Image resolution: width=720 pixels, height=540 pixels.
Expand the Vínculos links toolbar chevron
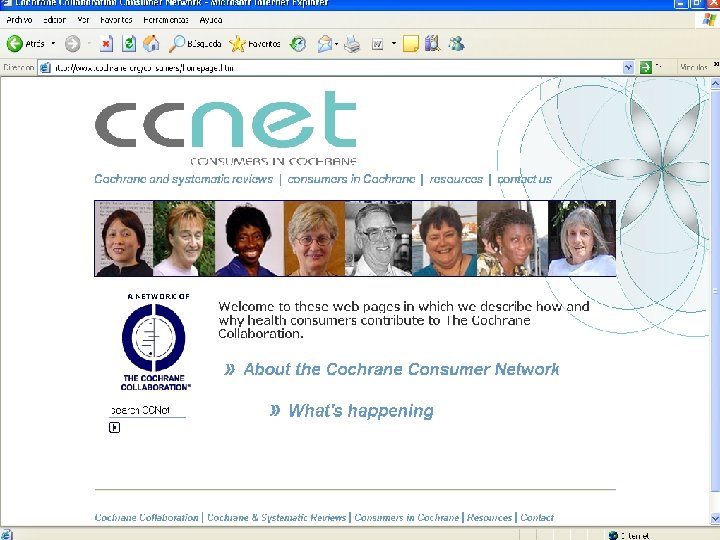tap(715, 65)
